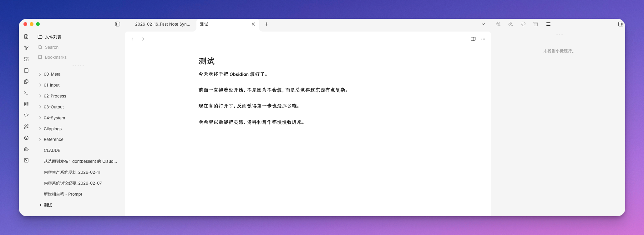
Task: Place cursor in line 今天我终于把 Obsidian 装好了
Action: 233,74
